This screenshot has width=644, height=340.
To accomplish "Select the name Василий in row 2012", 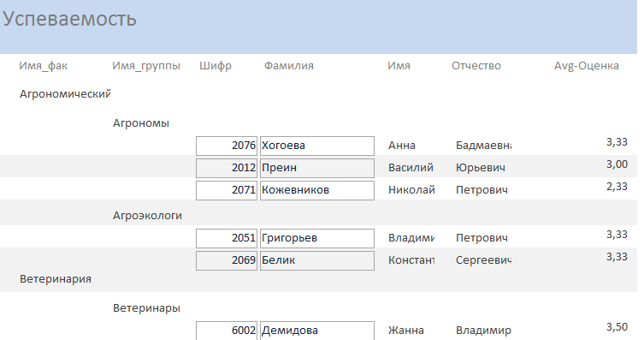I will pyautogui.click(x=411, y=168).
